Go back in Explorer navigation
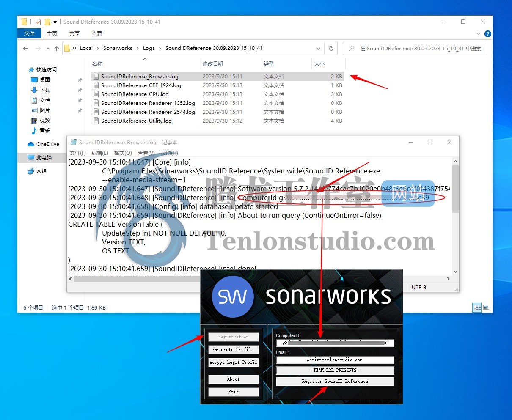 pos(25,49)
